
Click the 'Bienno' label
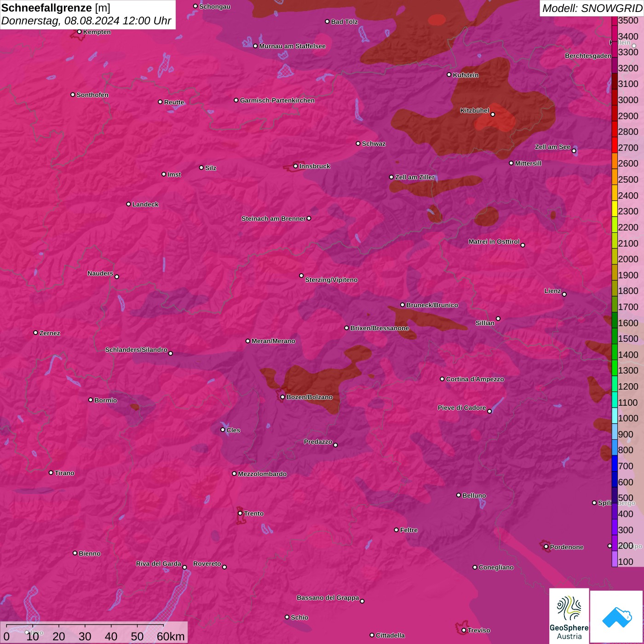[90, 553]
